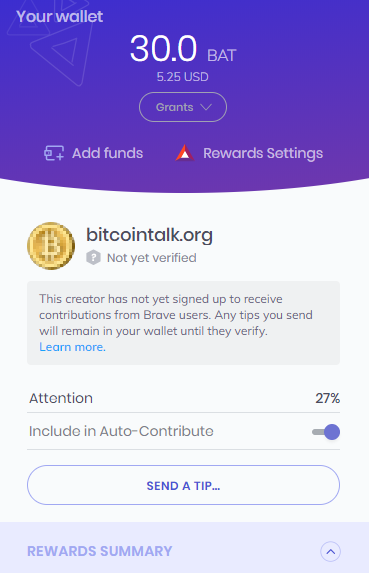
Task: Click the 5.25 USD converted amount
Action: point(183,77)
